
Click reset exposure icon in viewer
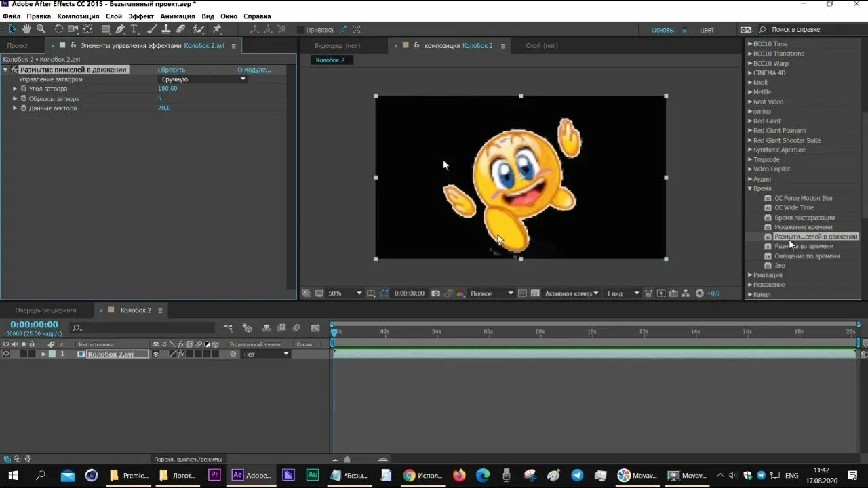[x=700, y=293]
